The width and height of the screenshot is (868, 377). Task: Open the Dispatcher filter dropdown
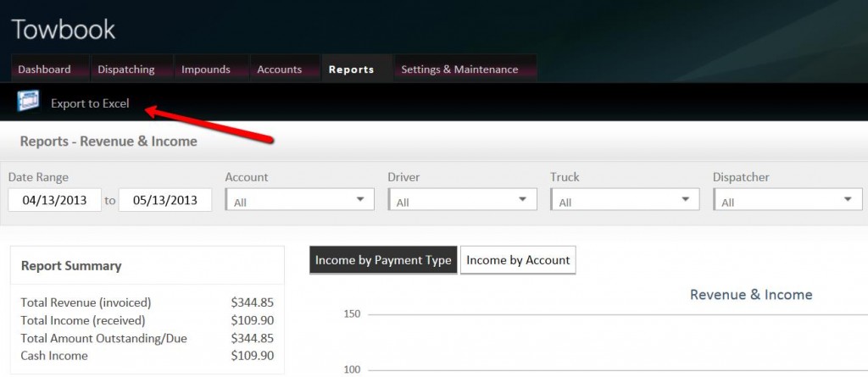pos(787,200)
